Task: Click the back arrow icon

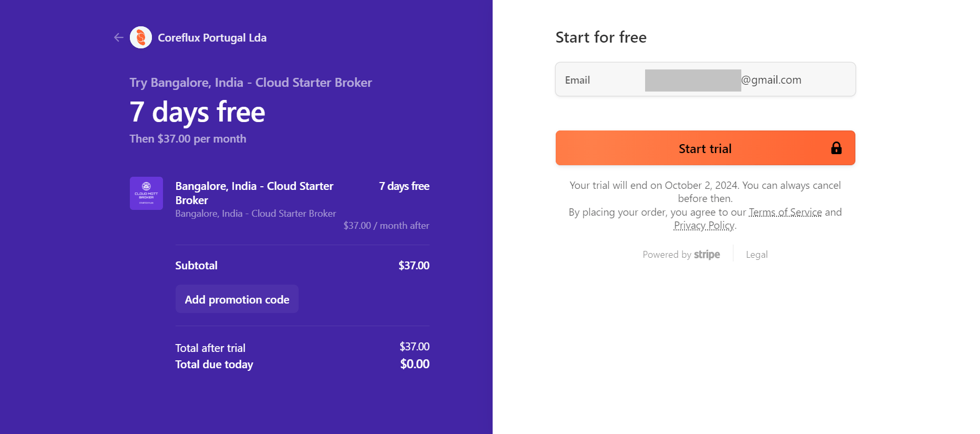Action: [119, 37]
